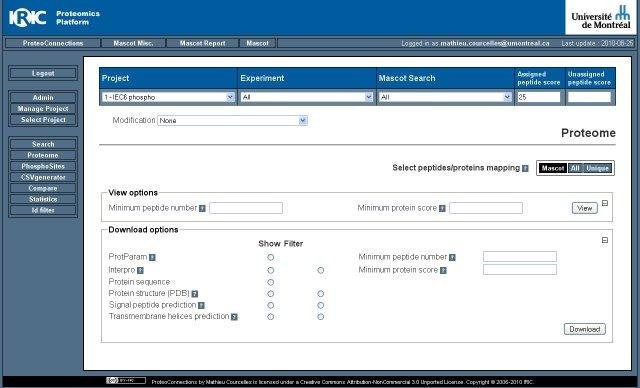Screen dimensions: 640x388
Task: Open the Admin page
Action: point(43,98)
